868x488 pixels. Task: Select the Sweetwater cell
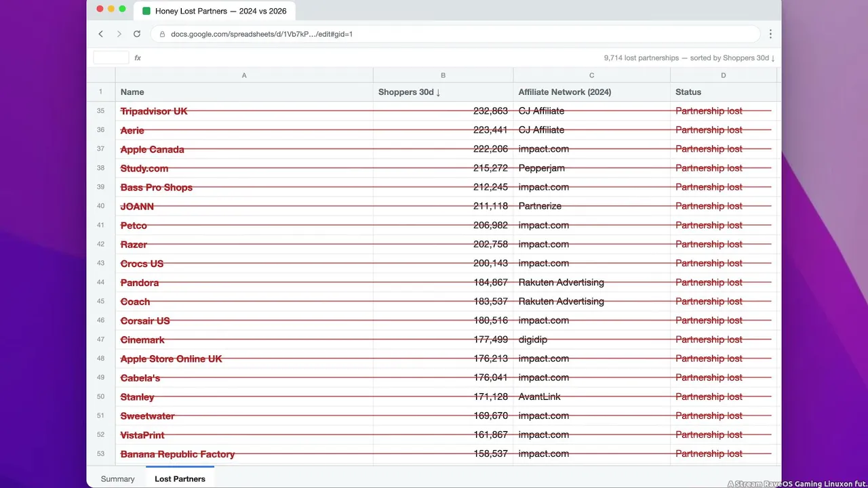click(x=244, y=415)
